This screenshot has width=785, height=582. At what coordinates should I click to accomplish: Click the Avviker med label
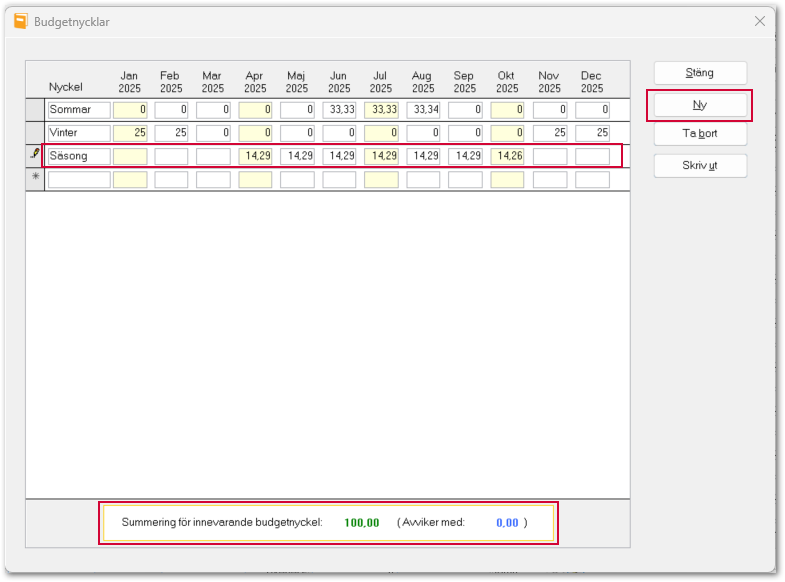click(434, 522)
